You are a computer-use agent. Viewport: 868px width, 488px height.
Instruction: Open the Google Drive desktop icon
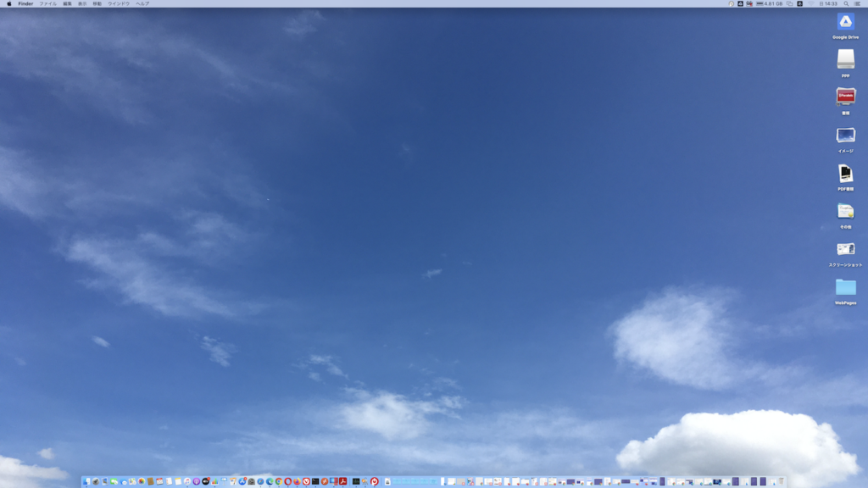point(845,22)
